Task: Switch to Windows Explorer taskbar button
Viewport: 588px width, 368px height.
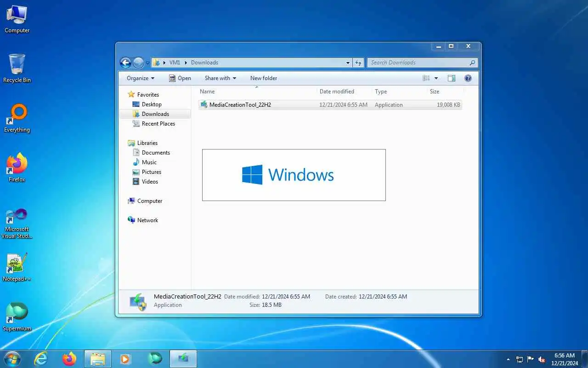Action: tap(97, 359)
